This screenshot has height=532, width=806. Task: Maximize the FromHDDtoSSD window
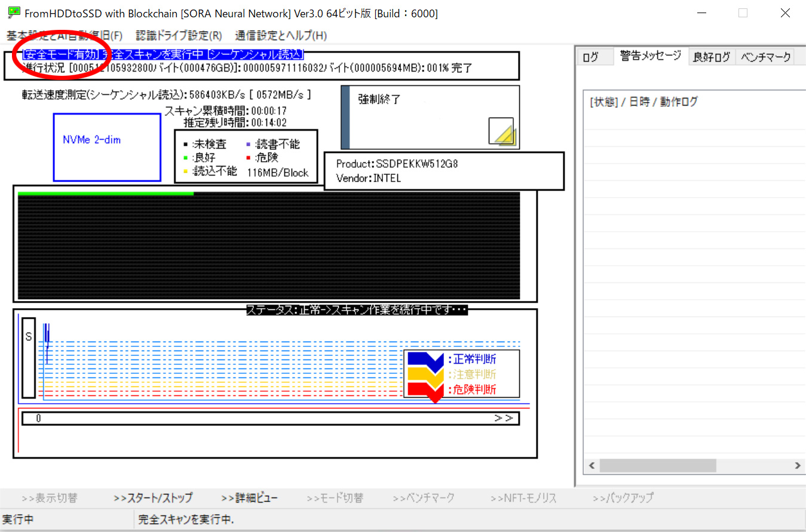pos(743,13)
